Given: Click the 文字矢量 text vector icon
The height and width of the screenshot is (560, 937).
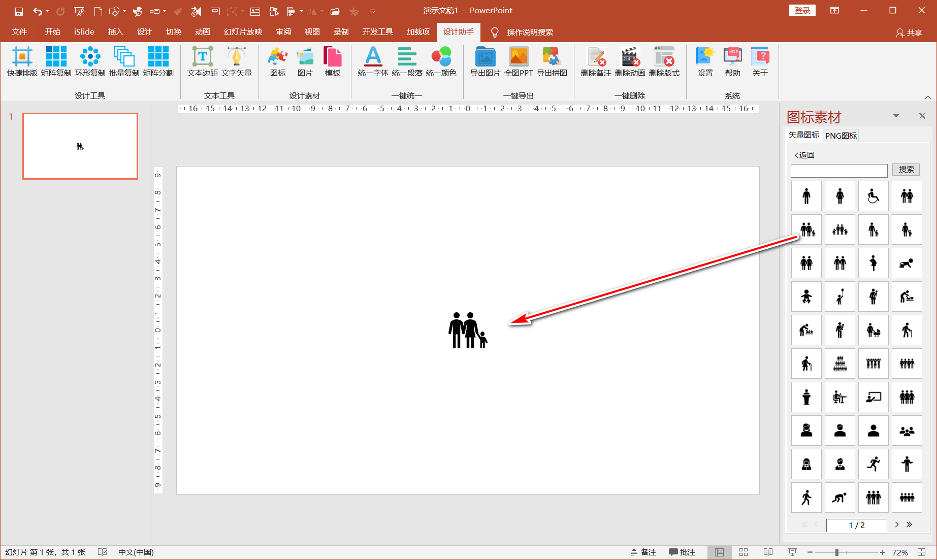Looking at the screenshot, I should [x=237, y=61].
